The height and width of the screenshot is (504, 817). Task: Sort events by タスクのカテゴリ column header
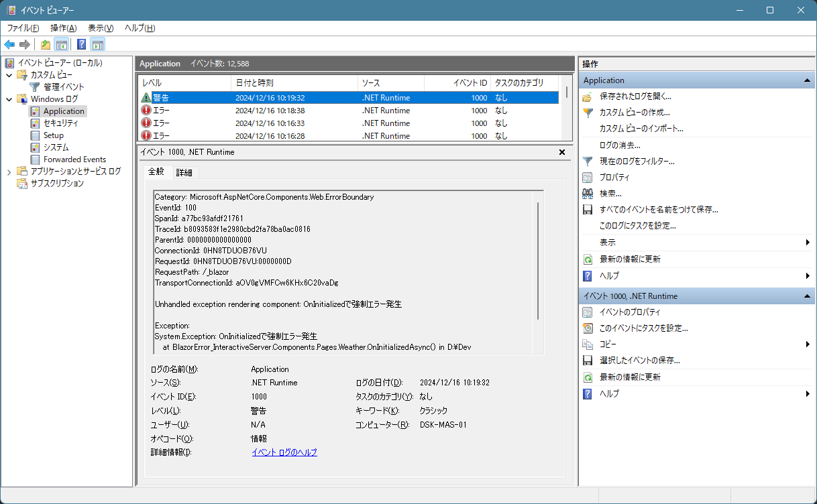tap(525, 83)
